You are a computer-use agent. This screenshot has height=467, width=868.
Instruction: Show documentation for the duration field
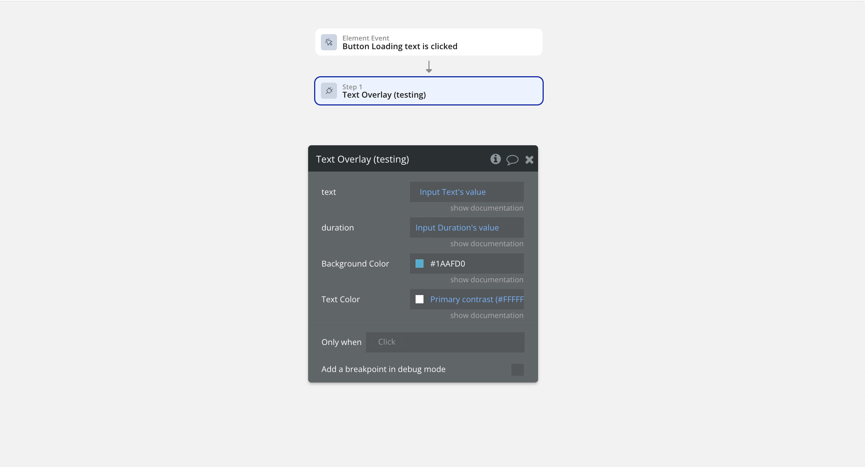pos(487,244)
